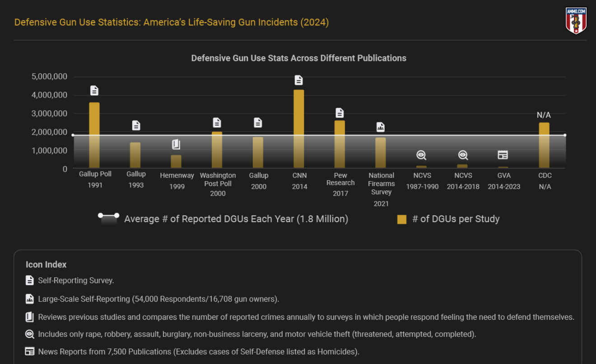The image size is (596, 364).
Task: Click the document icon above Pew Research bar
Action: [x=340, y=113]
